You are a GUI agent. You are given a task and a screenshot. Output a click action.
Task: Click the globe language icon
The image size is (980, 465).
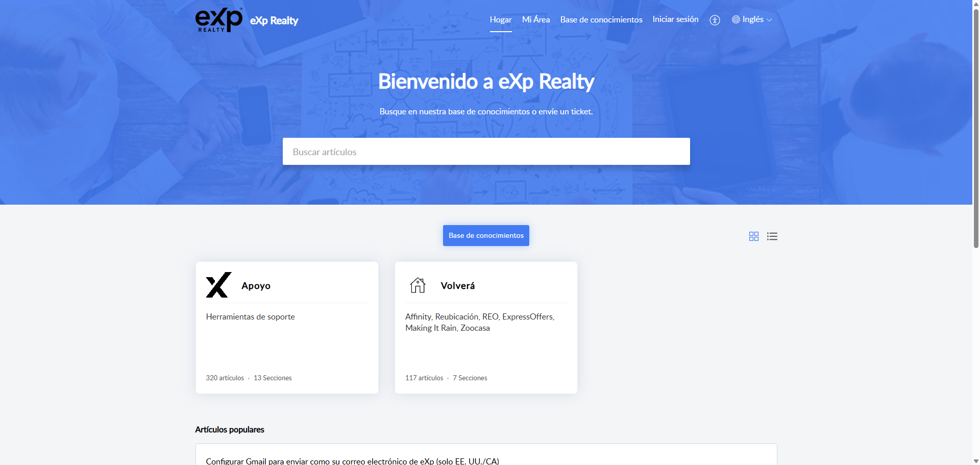736,19
